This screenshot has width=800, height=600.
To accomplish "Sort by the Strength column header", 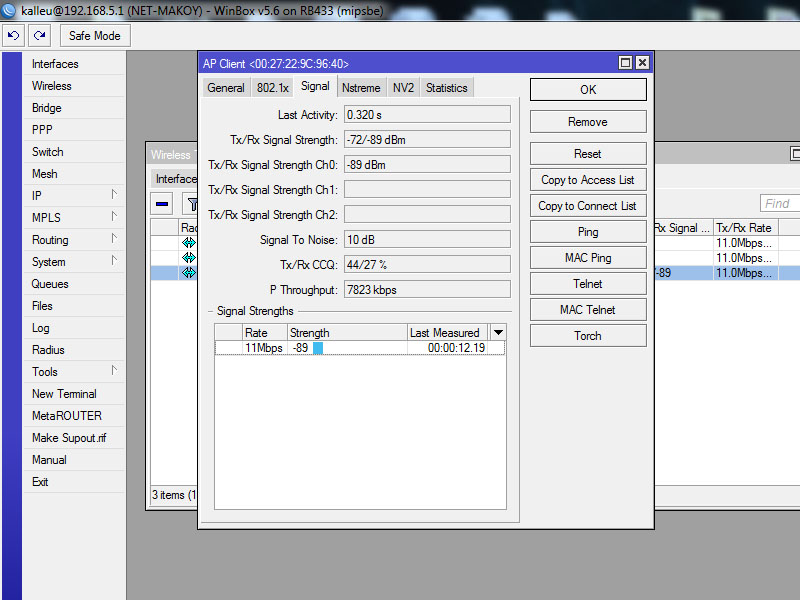I will 347,333.
